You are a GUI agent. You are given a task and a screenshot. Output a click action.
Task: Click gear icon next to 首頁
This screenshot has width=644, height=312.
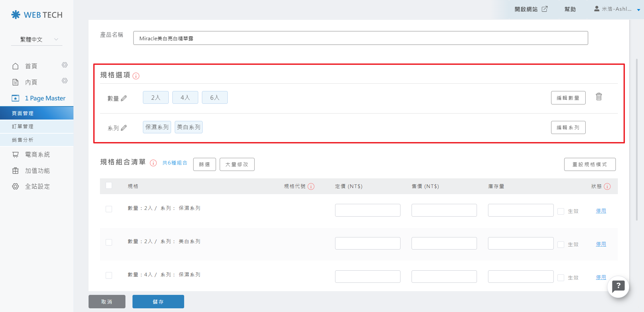65,65
